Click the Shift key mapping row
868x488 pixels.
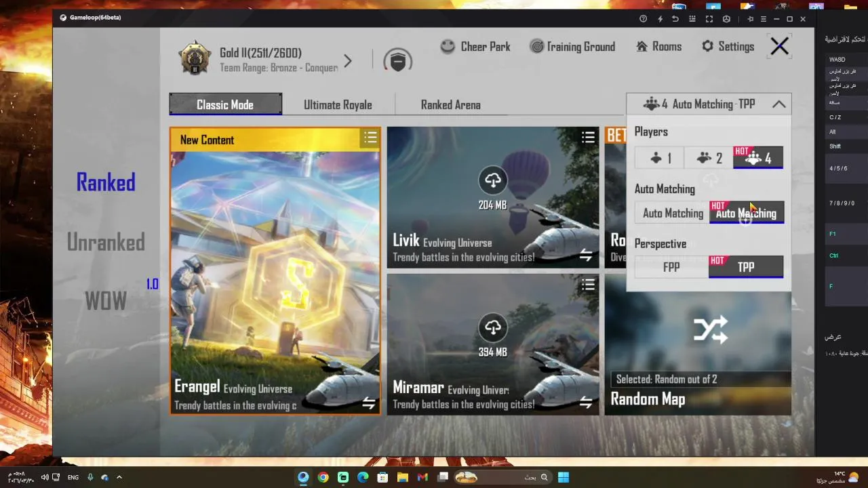[846, 146]
